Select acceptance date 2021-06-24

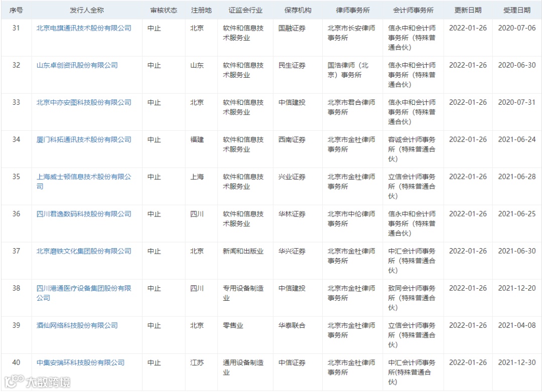click(517, 139)
